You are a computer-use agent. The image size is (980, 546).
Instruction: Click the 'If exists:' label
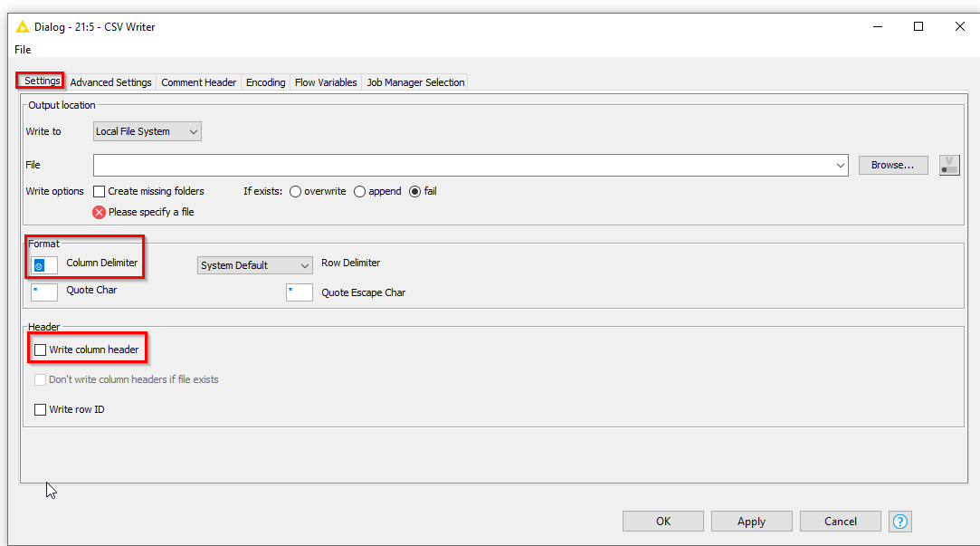pos(262,191)
